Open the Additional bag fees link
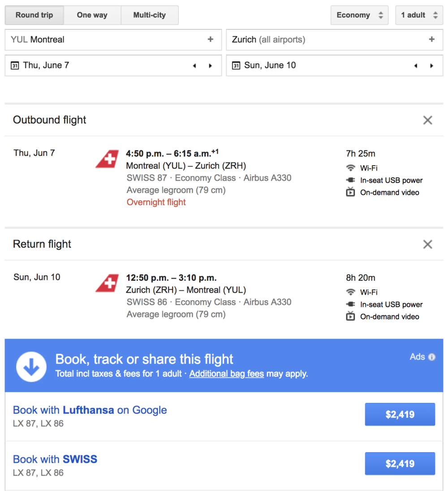Screen dimensions: 448x491 [x=226, y=374]
